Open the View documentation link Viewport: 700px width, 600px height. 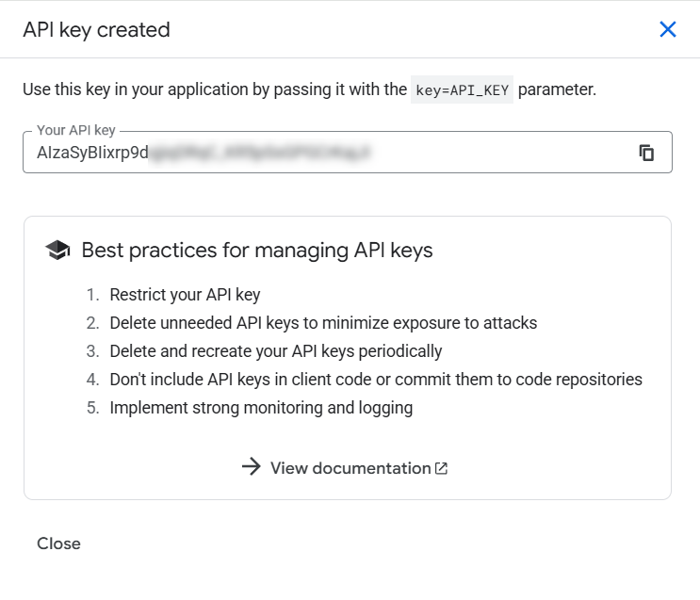pyautogui.click(x=350, y=468)
